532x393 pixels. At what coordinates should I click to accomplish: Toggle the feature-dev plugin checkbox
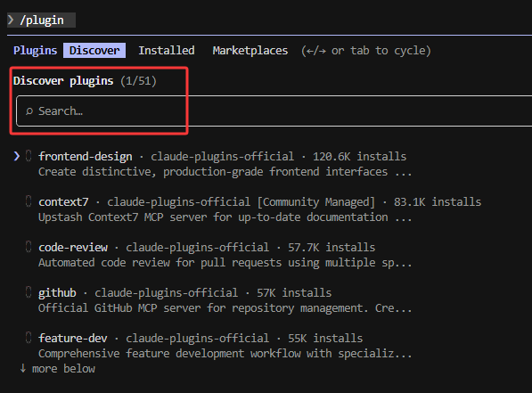29,338
